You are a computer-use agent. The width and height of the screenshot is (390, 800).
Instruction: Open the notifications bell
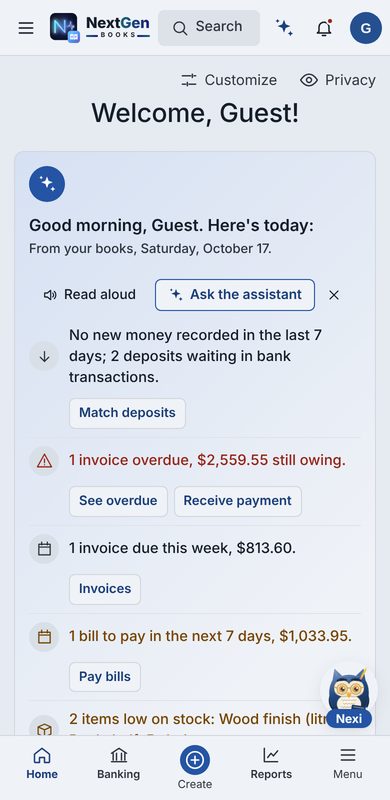(324, 28)
